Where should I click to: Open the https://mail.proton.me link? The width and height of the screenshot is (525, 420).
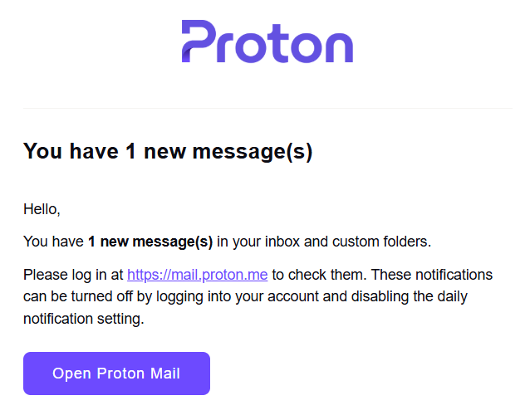click(197, 275)
